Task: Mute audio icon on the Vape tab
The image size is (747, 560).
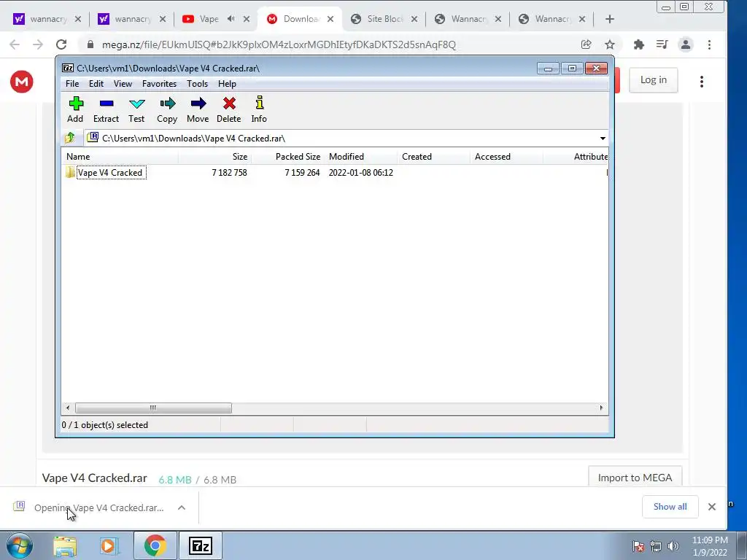Action: tap(231, 19)
